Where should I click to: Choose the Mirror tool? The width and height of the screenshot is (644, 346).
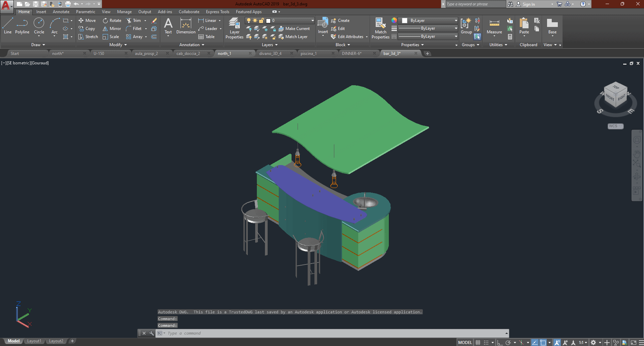point(112,29)
